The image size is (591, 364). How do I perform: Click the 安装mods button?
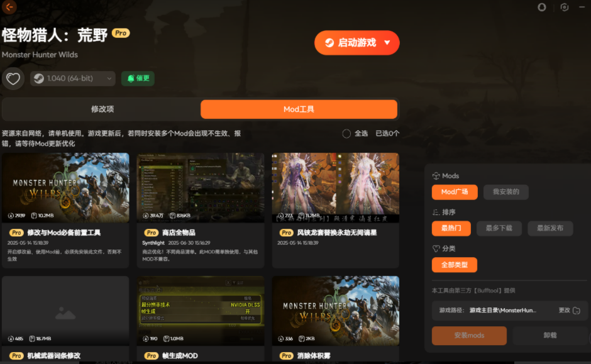[469, 336]
